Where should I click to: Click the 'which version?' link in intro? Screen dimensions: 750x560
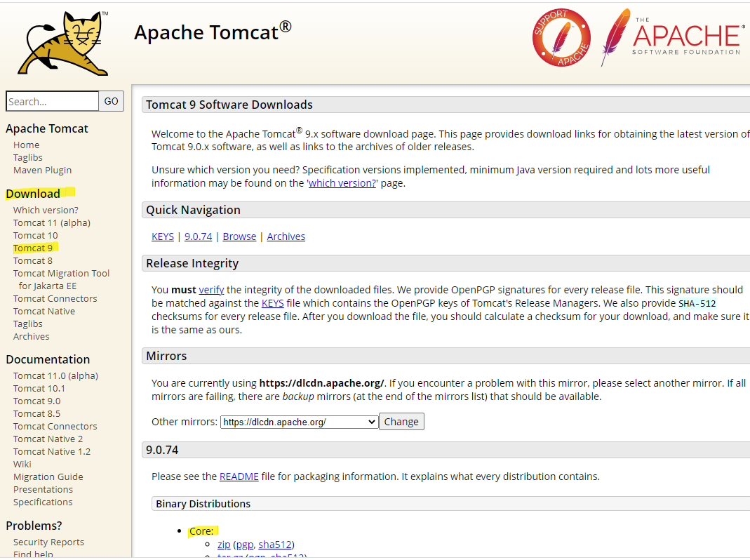[x=342, y=183]
